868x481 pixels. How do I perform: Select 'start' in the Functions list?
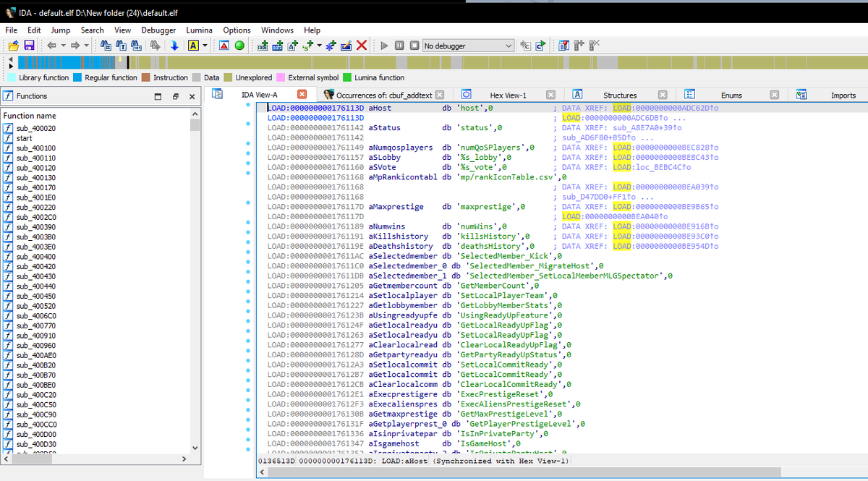(24, 137)
